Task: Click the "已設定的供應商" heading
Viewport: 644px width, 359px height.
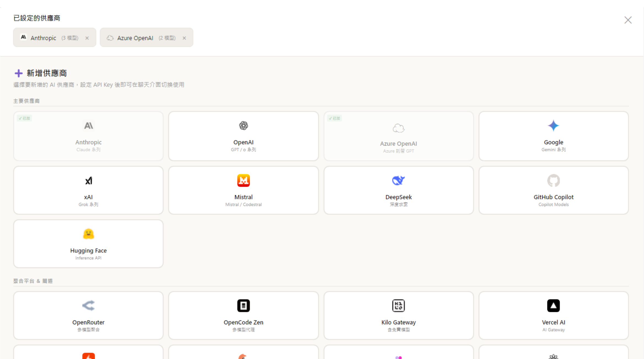Action: click(x=37, y=18)
